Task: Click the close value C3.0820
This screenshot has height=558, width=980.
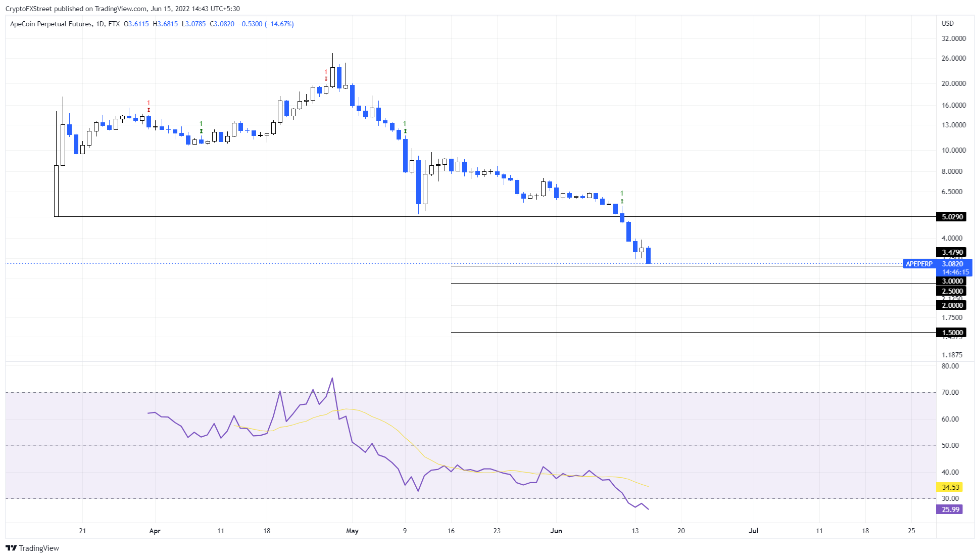Action: [222, 24]
